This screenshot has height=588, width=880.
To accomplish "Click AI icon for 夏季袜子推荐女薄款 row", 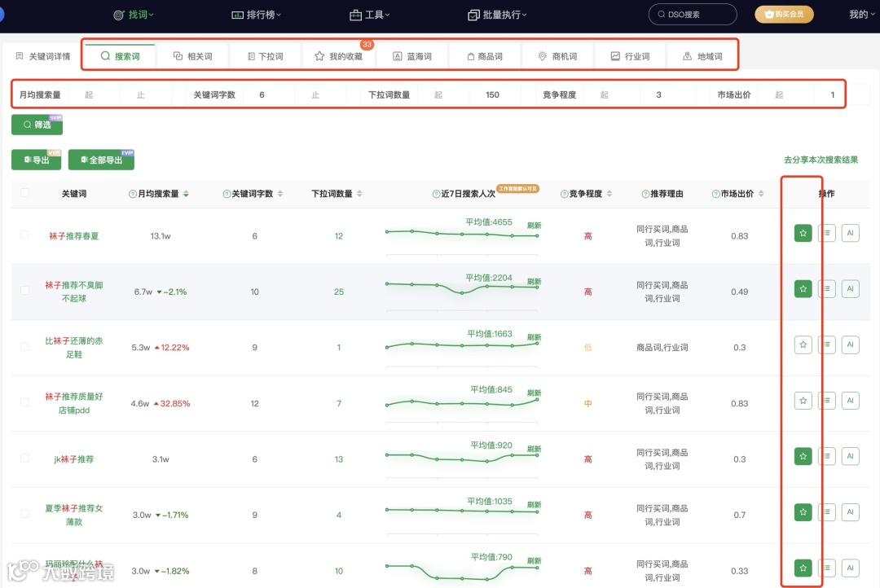I will [x=850, y=511].
